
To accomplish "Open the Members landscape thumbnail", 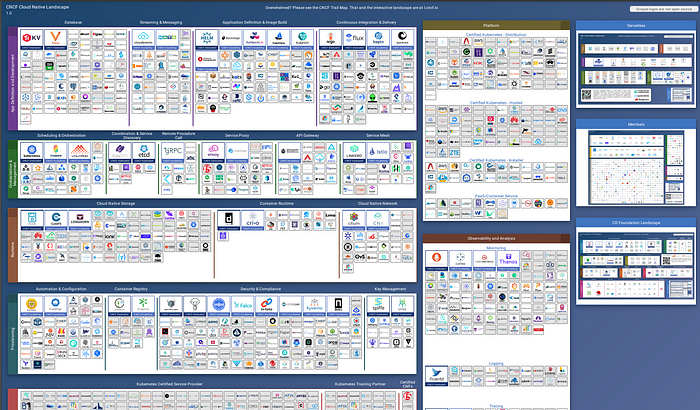I will 636,167.
